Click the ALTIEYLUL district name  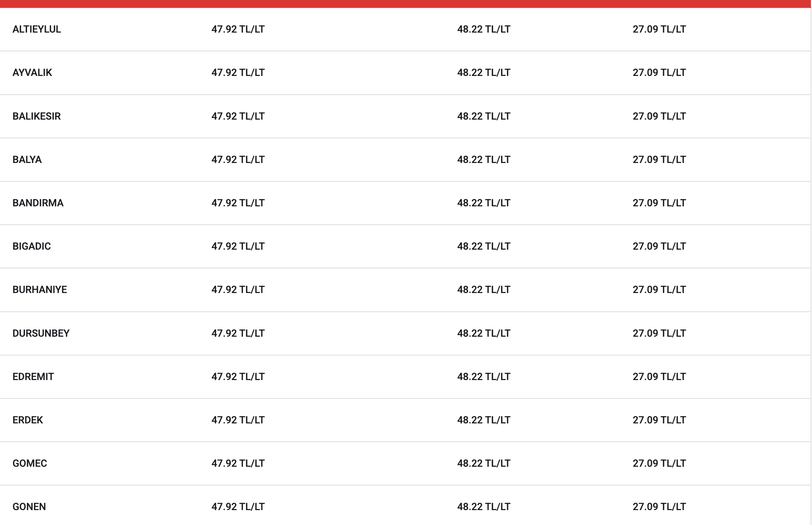coord(37,29)
